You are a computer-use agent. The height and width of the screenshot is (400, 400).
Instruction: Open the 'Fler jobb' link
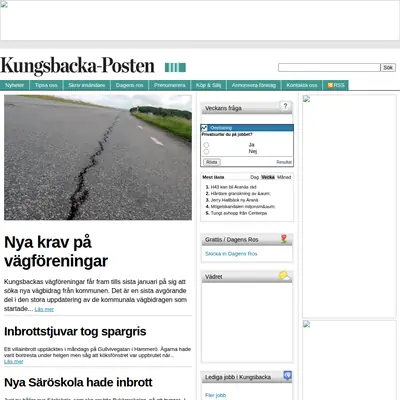216,395
